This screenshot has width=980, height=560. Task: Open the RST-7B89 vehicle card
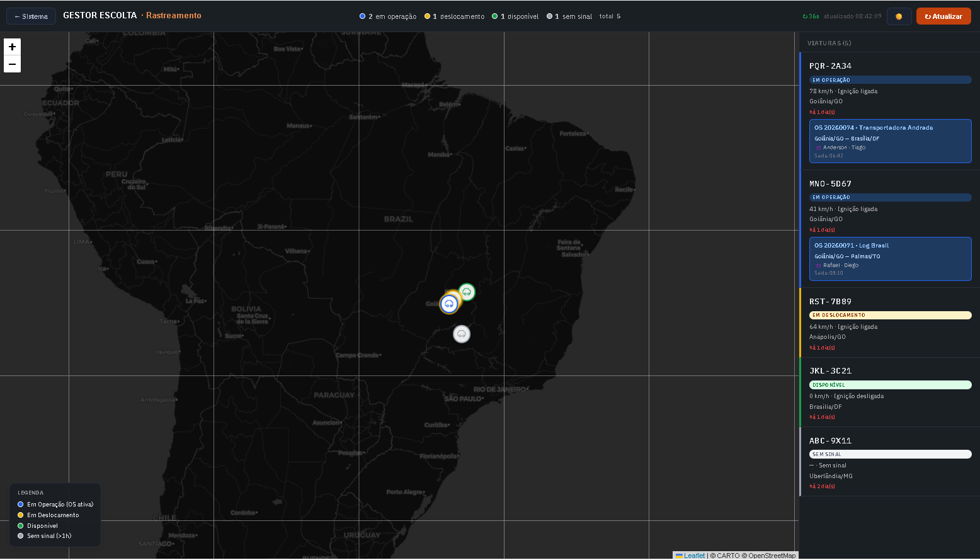click(890, 323)
